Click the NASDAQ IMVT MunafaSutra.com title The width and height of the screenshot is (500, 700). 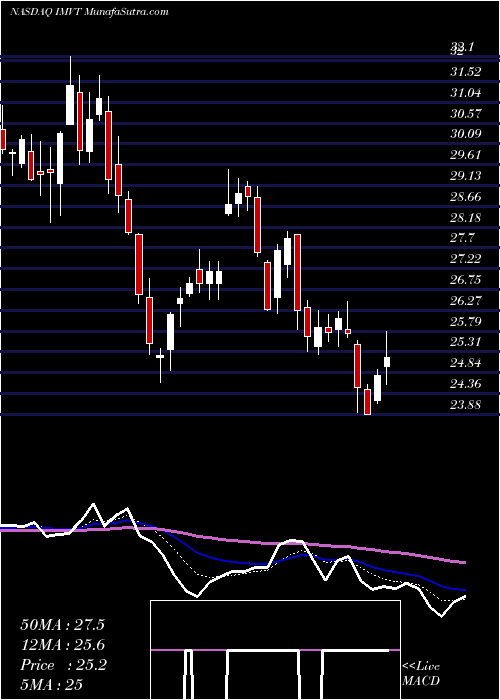[x=89, y=12]
